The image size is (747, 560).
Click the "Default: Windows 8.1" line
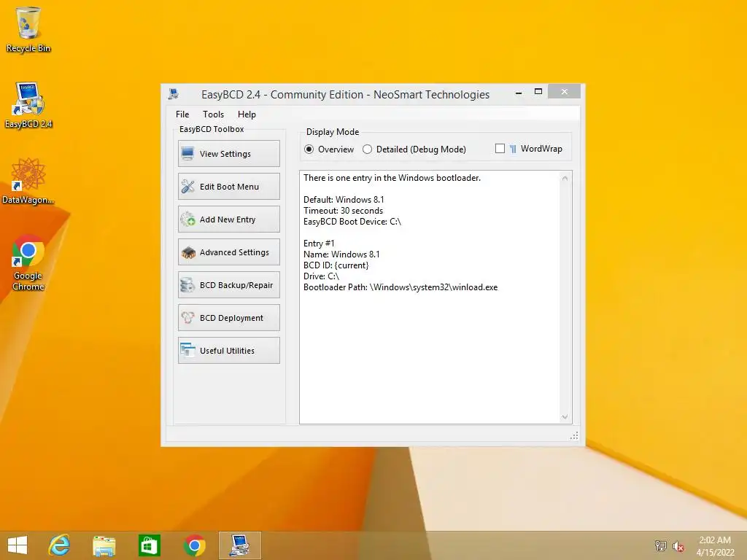pyautogui.click(x=344, y=200)
